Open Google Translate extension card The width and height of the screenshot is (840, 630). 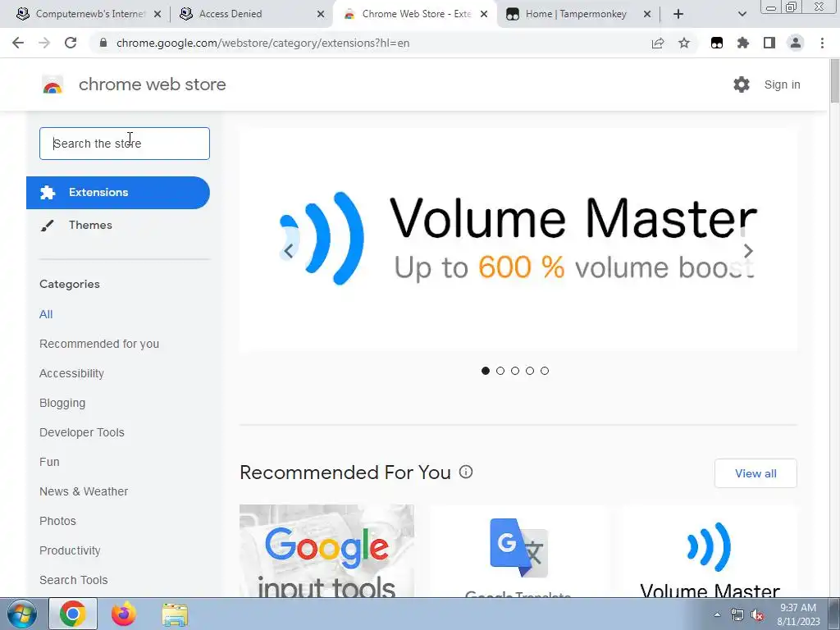coord(518,550)
